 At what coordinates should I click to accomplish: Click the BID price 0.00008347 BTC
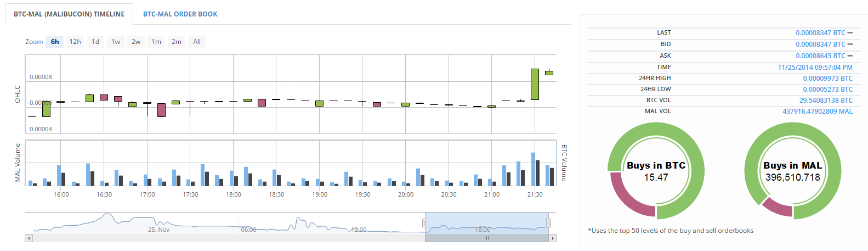coord(820,44)
